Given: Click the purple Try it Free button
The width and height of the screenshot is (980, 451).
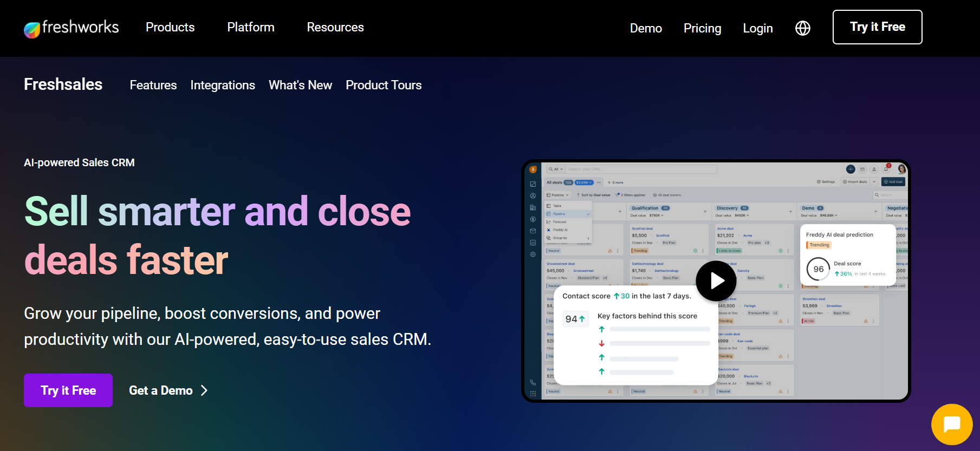Looking at the screenshot, I should click(x=68, y=390).
